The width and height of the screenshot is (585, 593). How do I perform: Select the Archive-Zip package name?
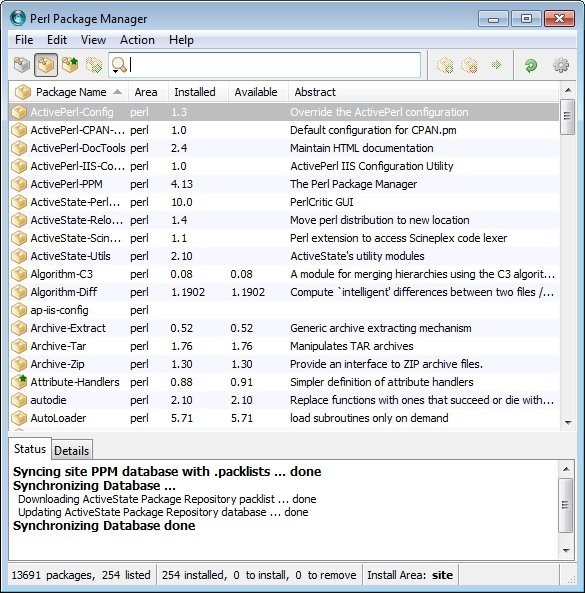57,364
